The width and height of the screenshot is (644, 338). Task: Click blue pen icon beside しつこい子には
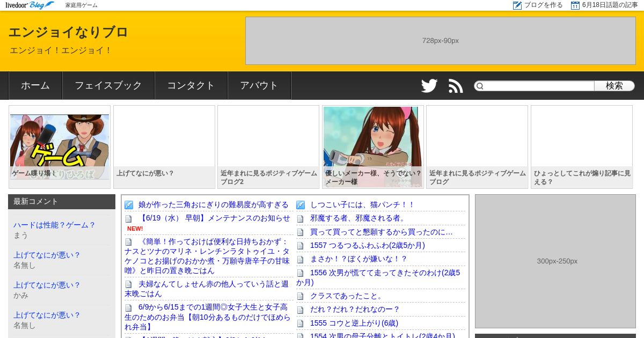301,205
